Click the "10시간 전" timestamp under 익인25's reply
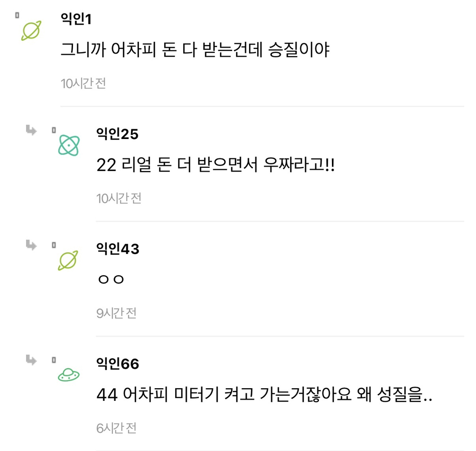The height and width of the screenshot is (451, 476). pos(119,199)
